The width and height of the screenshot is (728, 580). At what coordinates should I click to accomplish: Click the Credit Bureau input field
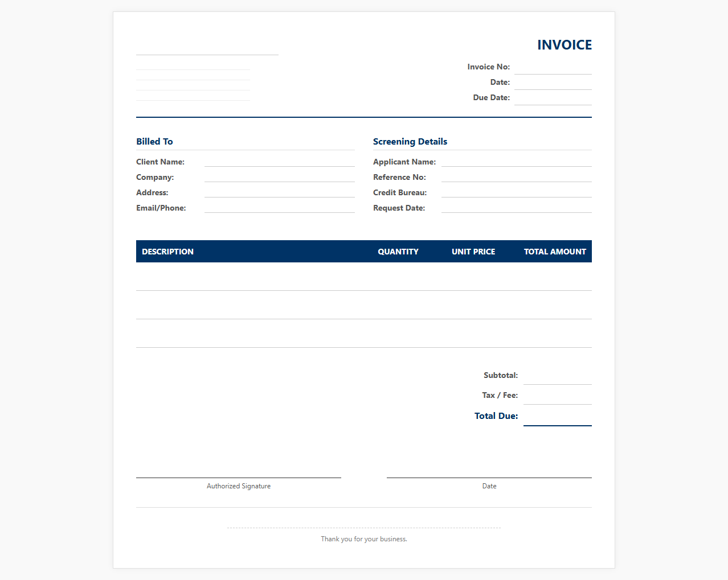pos(517,192)
